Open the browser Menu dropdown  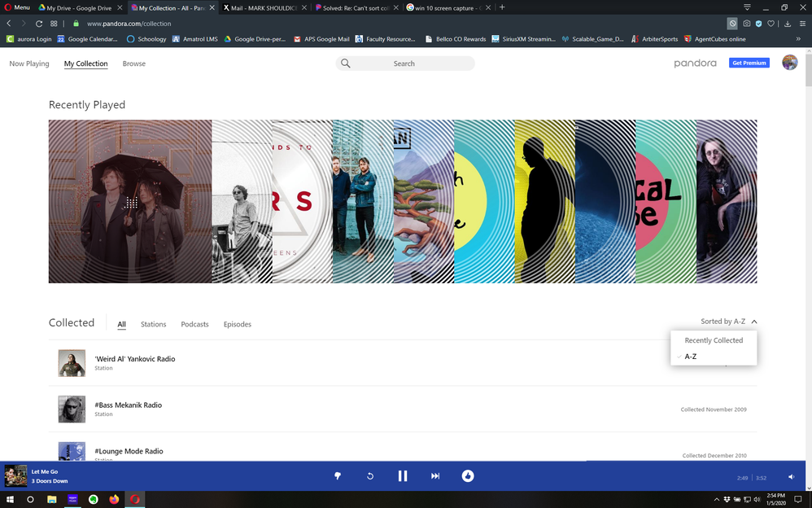click(x=16, y=7)
